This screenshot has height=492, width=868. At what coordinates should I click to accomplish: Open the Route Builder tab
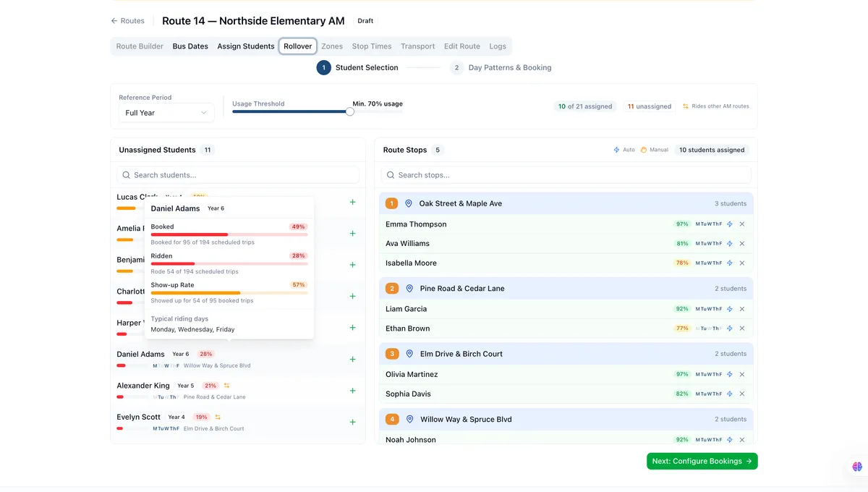point(140,46)
